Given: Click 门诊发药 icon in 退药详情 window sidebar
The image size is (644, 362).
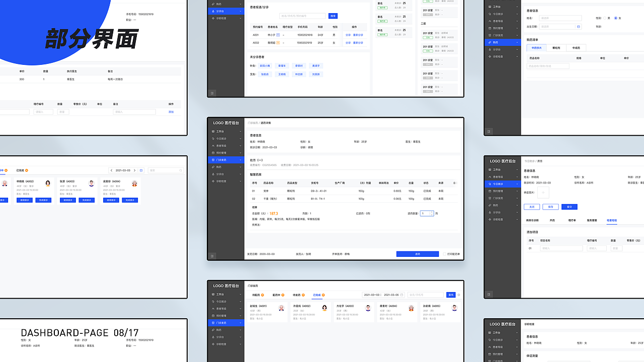Looking at the screenshot, I should [213, 160].
